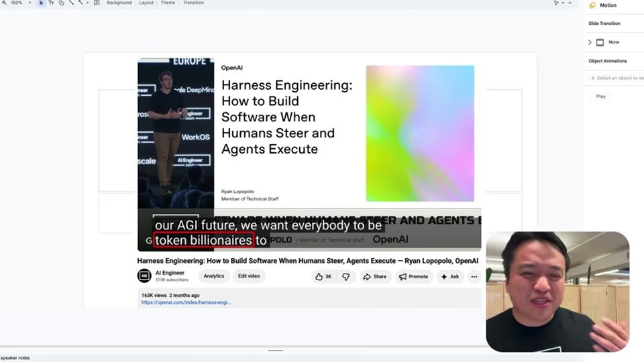Select the Text box tool
644x362 pixels.
[51, 3]
